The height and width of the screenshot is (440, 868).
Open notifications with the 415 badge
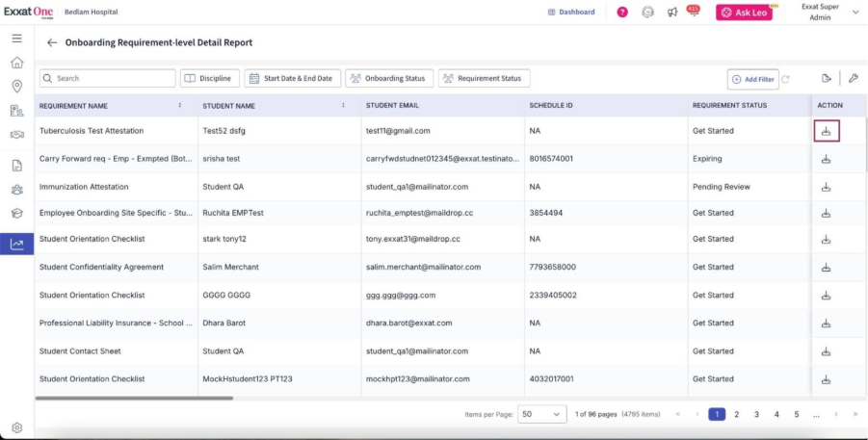[x=693, y=13]
